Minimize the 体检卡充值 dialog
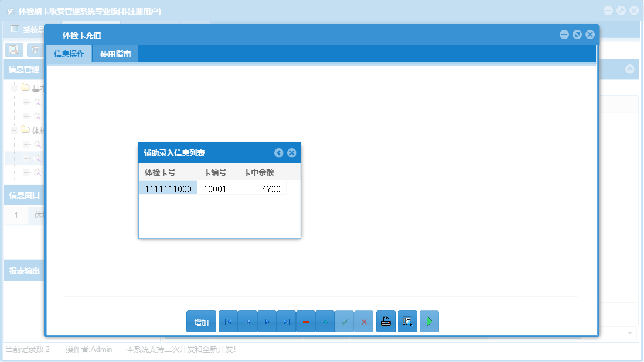The height and width of the screenshot is (362, 644). click(564, 35)
